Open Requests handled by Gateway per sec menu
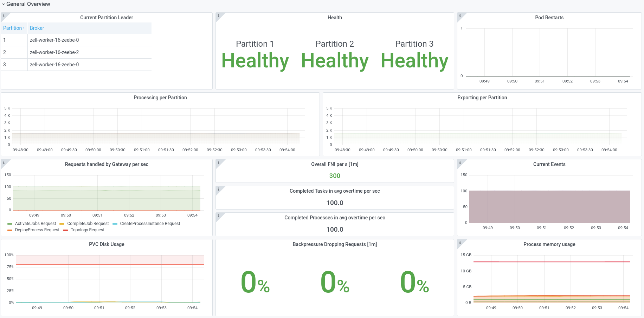Screen dimensions: 644x318 click(x=107, y=164)
